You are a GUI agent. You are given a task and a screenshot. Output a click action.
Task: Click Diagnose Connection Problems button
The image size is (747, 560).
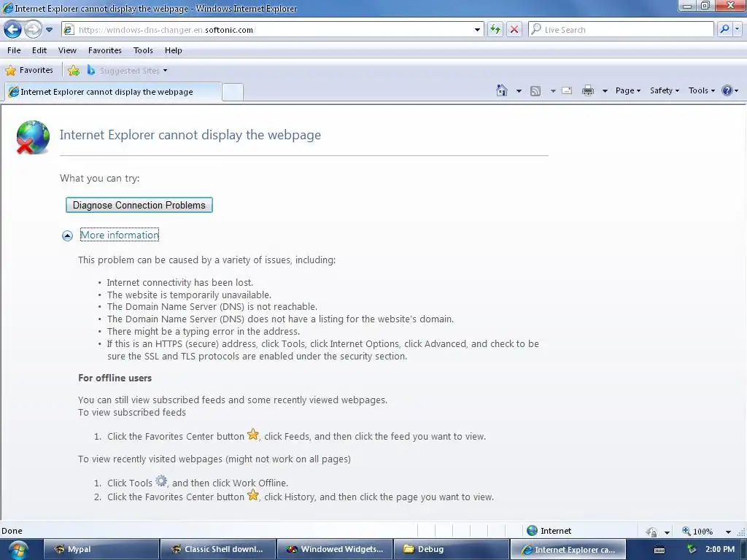[139, 205]
